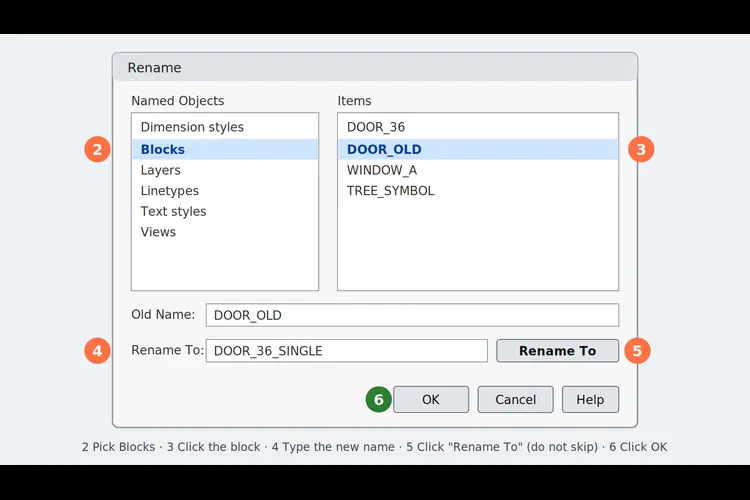Select Text styles object type
This screenshot has width=750, height=500.
[225, 211]
